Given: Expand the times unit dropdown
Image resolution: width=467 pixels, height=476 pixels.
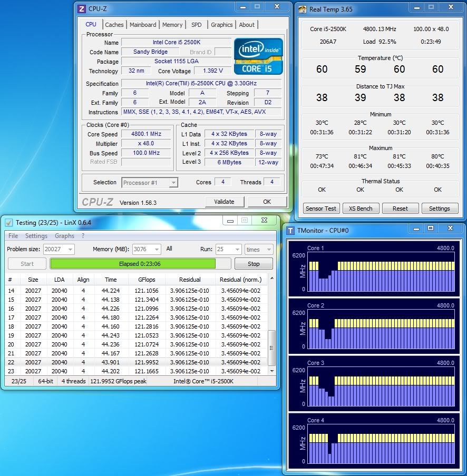Looking at the screenshot, I should (269, 250).
